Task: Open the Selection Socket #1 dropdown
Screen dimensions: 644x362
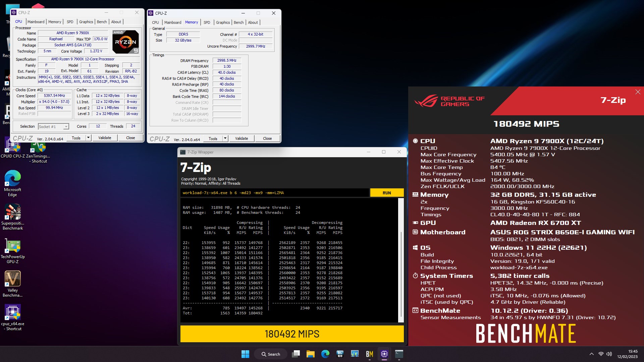Action: [53, 126]
